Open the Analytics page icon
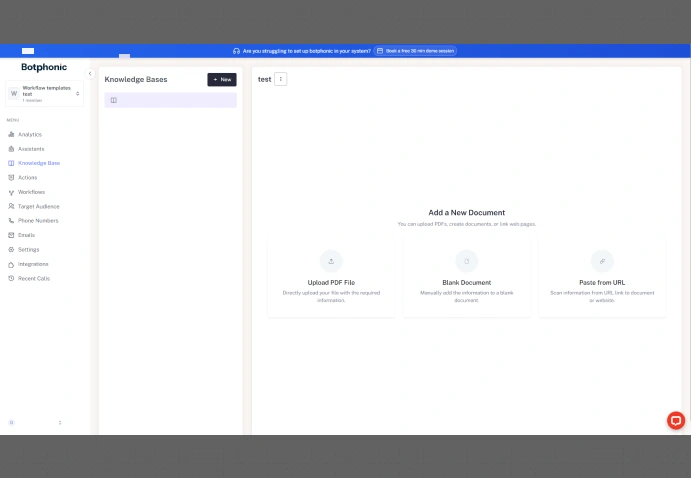The image size is (691, 478). [x=11, y=134]
